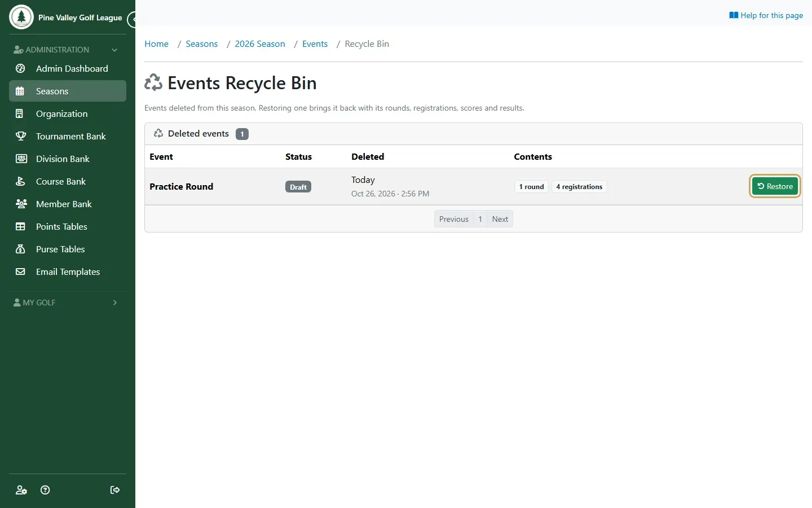The height and width of the screenshot is (508, 812).
Task: Click the 1 round badge
Action: [531, 187]
